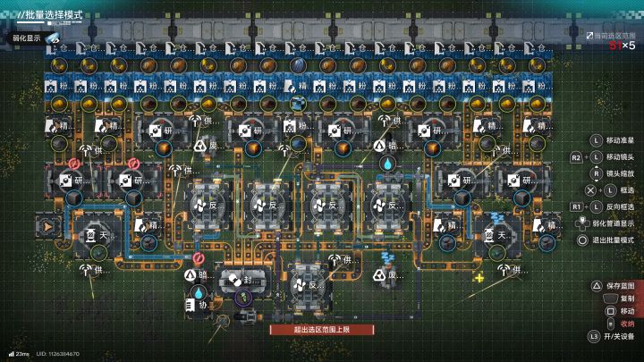Click the //批量选择模式 title
Screen dimensions: 644x362
pyautogui.click(x=50, y=15)
